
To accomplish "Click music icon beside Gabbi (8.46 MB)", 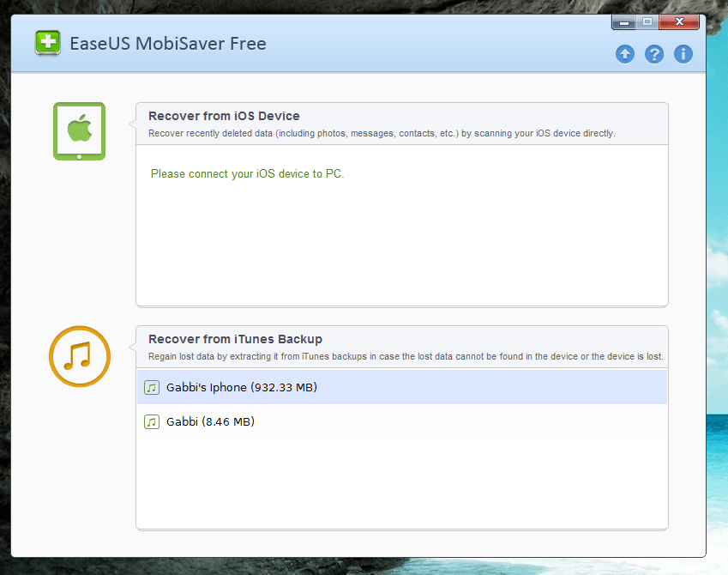I will point(152,421).
